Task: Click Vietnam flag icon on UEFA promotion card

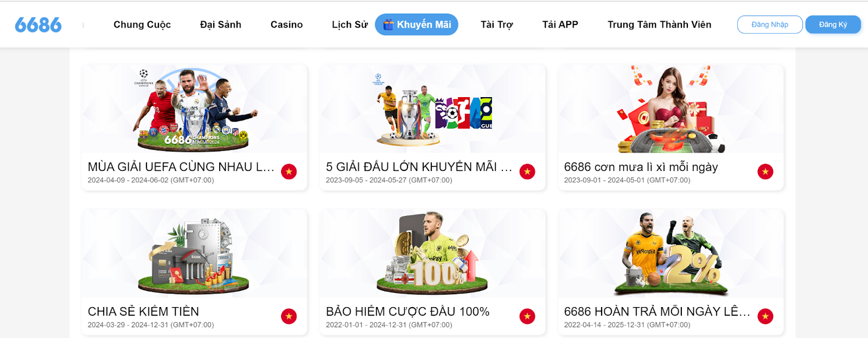Action: [289, 171]
